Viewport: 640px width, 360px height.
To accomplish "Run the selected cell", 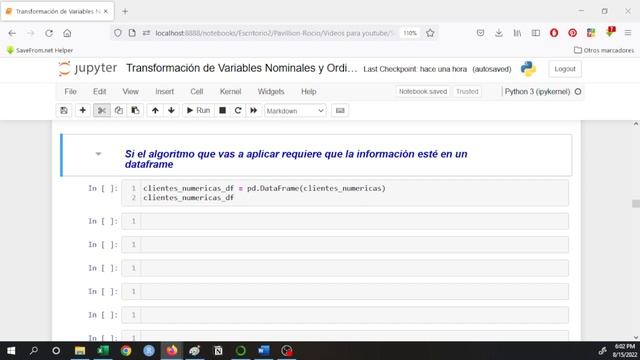I will (x=198, y=111).
